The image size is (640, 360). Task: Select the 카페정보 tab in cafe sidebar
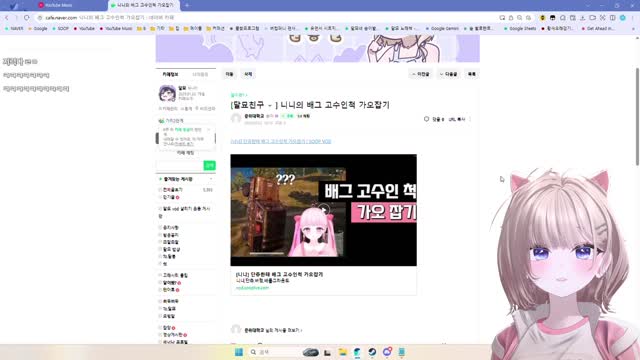click(170, 74)
